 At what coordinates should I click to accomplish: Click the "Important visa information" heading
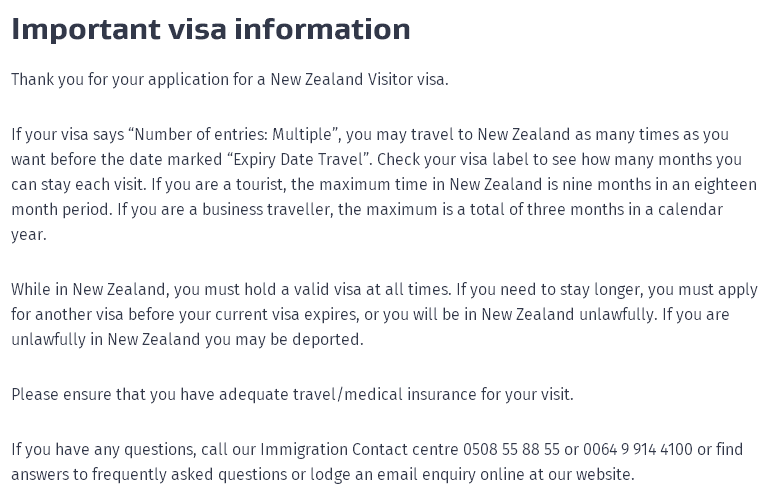[210, 29]
